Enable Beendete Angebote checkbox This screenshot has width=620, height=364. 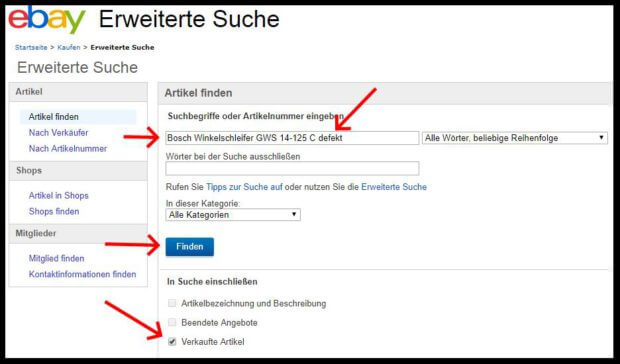tap(172, 323)
